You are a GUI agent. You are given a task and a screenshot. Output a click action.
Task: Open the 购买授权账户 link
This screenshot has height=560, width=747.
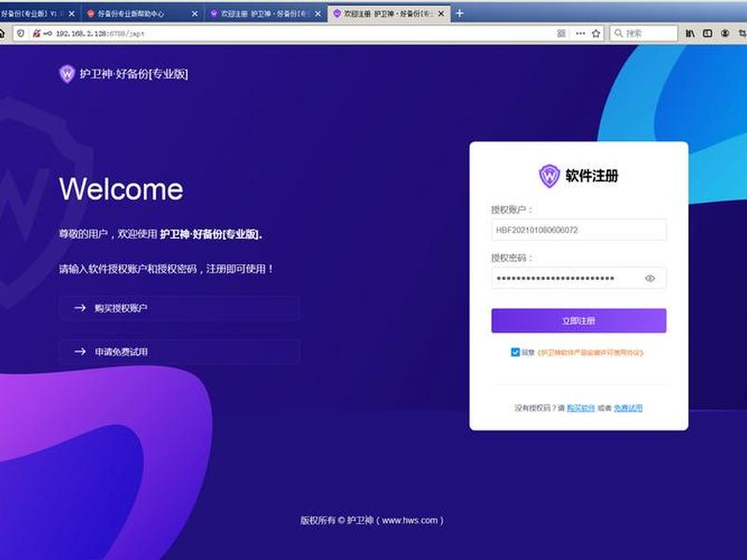(x=179, y=308)
